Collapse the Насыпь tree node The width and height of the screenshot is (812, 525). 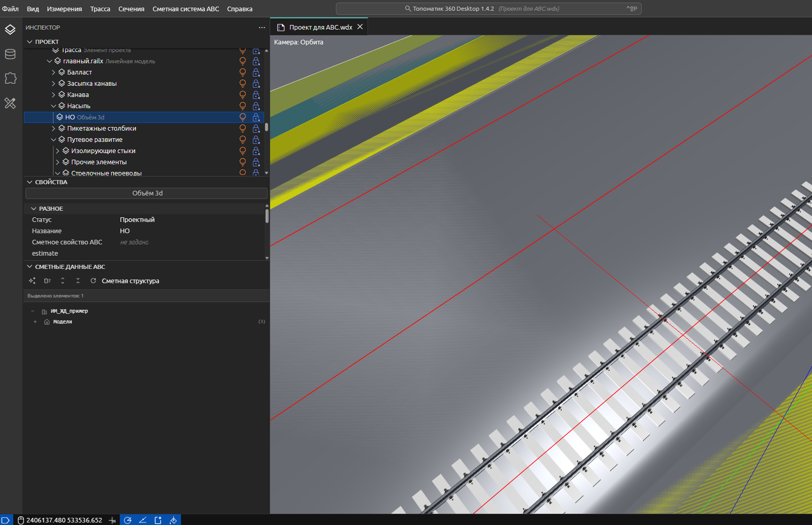point(54,106)
